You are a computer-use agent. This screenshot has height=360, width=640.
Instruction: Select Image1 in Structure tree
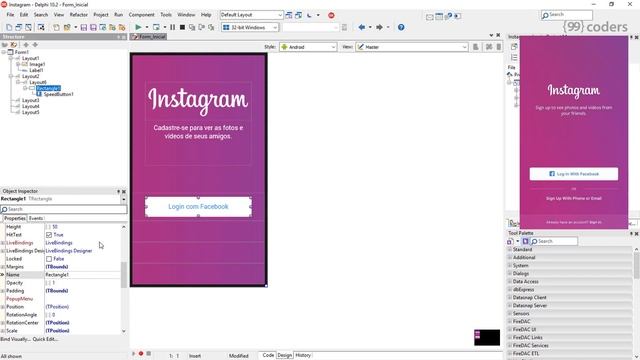pyautogui.click(x=37, y=64)
